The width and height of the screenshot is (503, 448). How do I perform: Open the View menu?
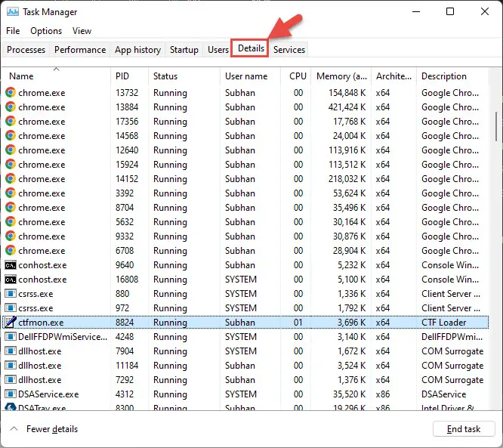coord(82,31)
